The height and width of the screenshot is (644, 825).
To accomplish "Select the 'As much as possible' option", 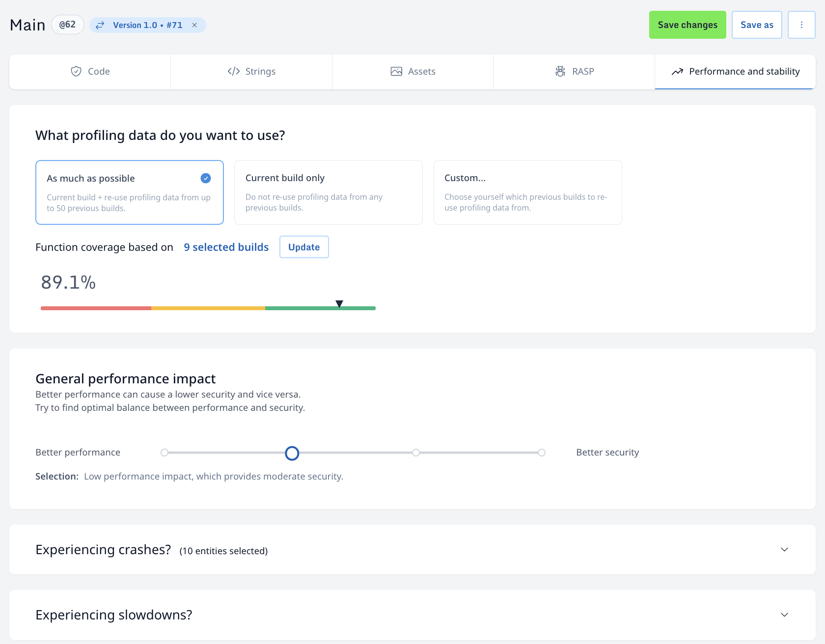I will coord(130,192).
